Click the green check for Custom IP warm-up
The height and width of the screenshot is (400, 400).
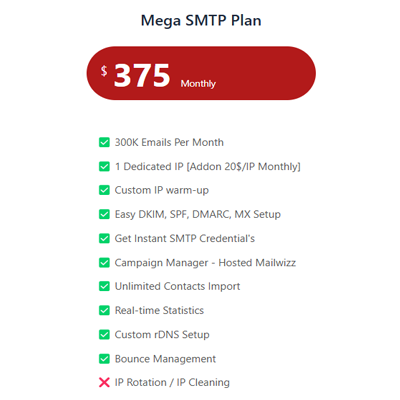(x=104, y=190)
